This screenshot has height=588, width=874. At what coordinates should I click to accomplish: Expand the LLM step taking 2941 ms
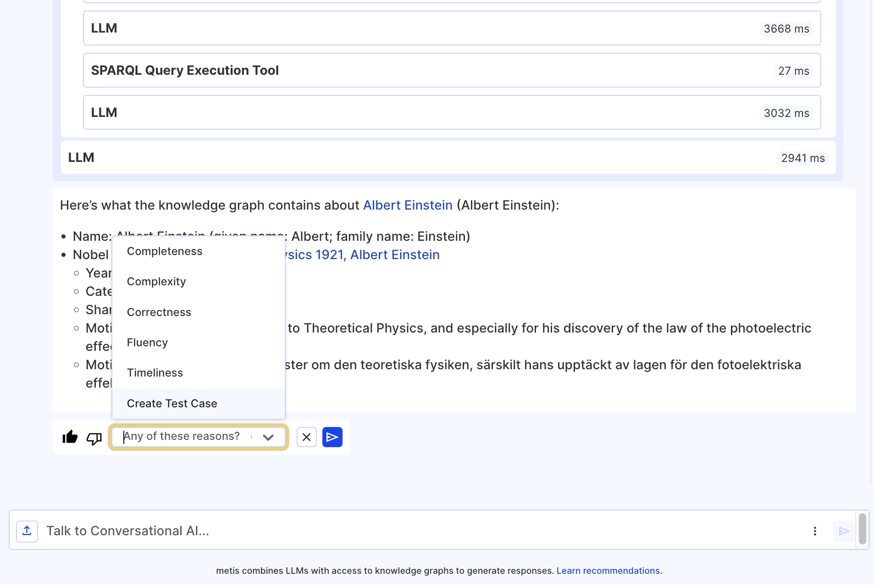click(x=448, y=158)
